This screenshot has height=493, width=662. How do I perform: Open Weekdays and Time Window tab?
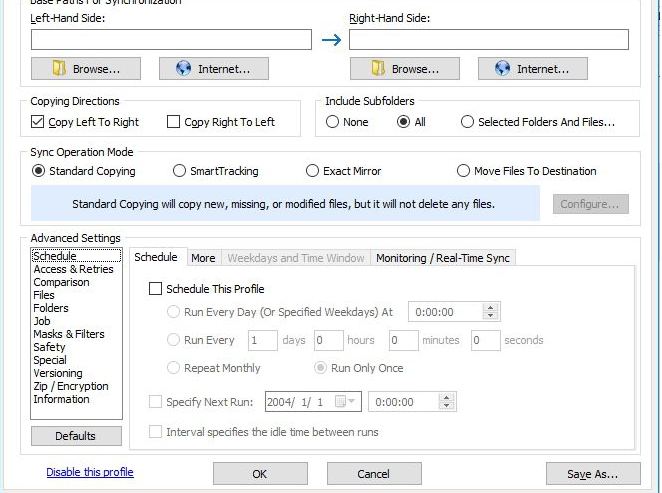click(x=296, y=258)
